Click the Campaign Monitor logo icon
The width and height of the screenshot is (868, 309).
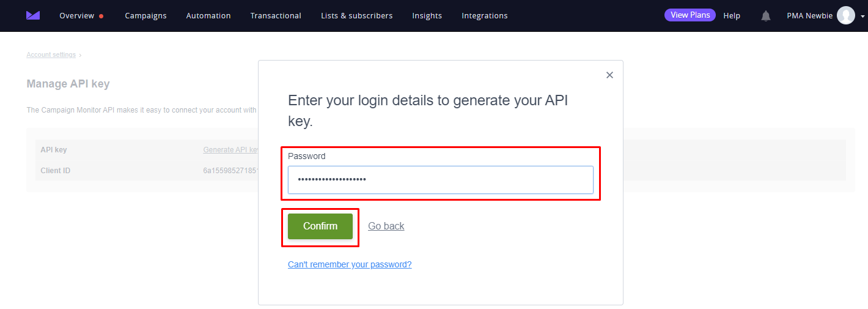click(33, 15)
